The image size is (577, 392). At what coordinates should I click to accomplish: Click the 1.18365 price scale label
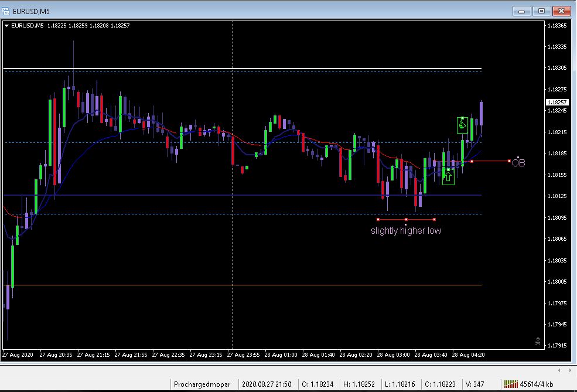556,25
